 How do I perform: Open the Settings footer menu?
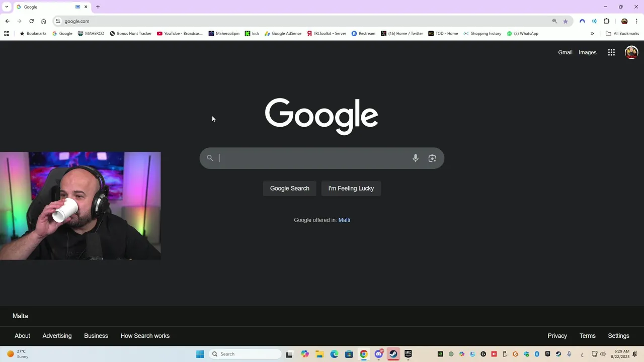[618, 336]
